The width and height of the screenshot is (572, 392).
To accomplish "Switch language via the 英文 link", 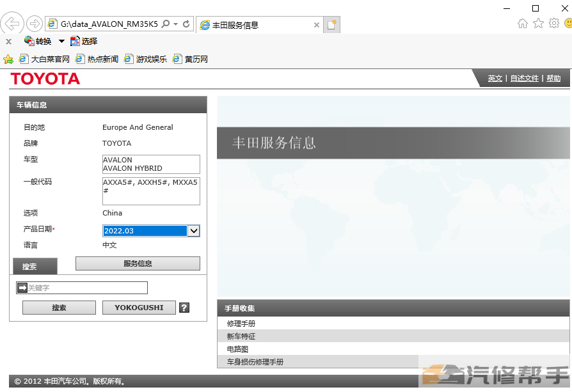I will [x=495, y=78].
